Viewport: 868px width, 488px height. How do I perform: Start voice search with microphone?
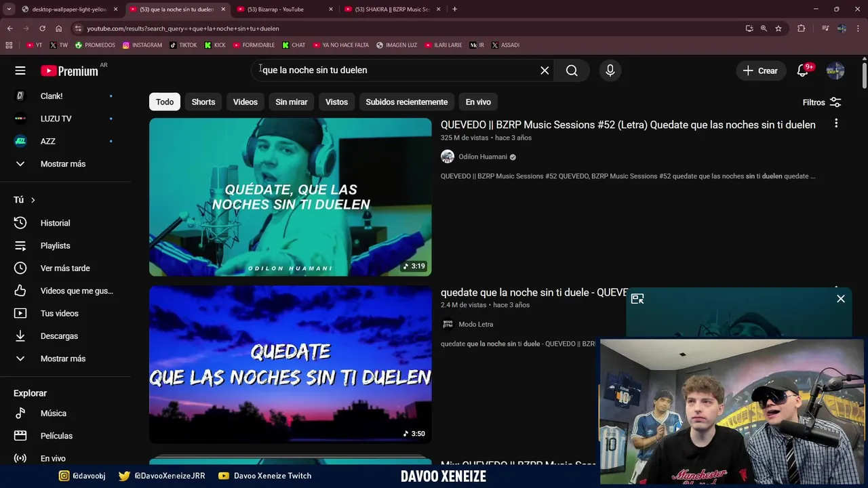[610, 70]
